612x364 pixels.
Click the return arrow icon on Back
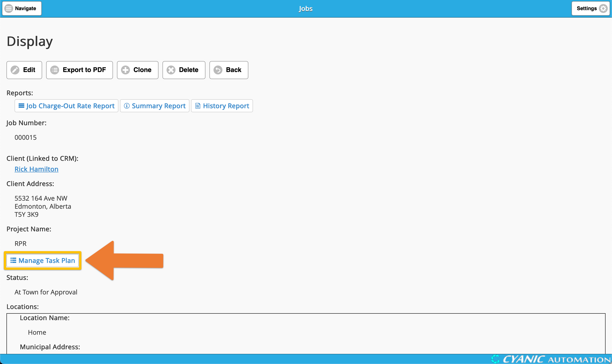click(x=218, y=70)
